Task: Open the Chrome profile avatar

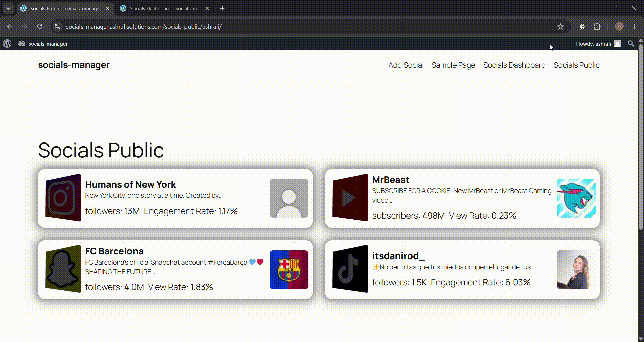Action: pos(619,26)
